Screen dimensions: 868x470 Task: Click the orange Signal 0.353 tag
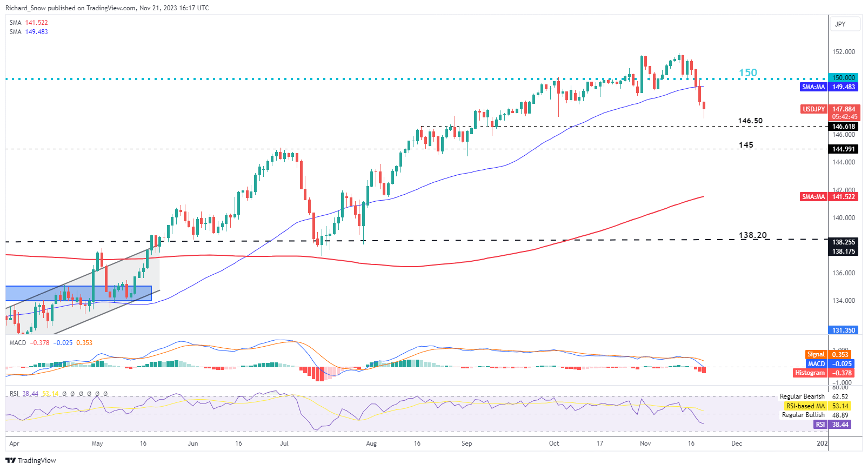click(x=828, y=355)
